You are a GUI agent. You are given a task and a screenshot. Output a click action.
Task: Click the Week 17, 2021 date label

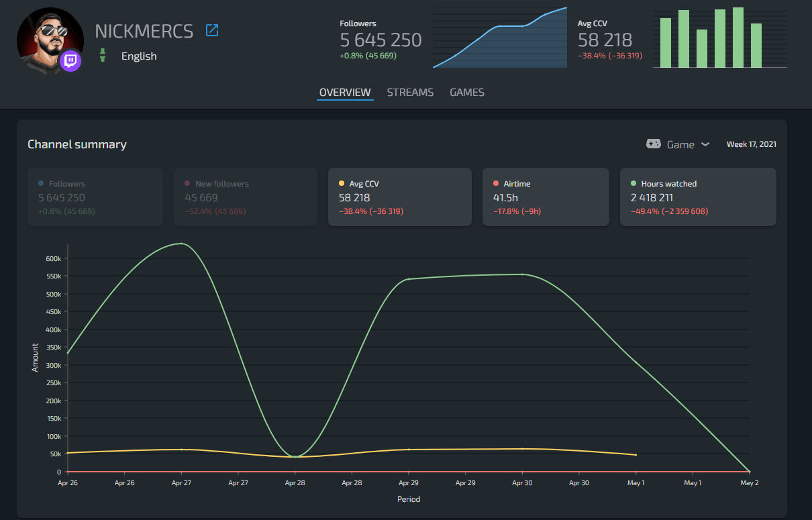coord(752,144)
